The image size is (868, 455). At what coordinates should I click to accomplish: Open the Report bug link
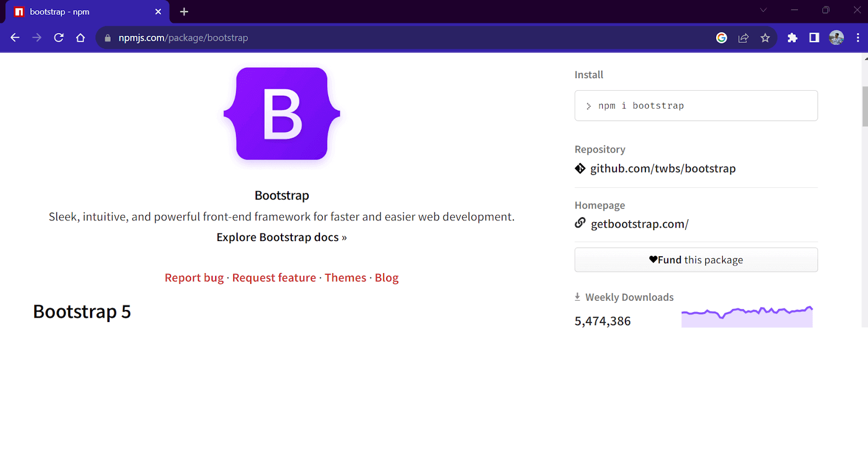pyautogui.click(x=194, y=277)
